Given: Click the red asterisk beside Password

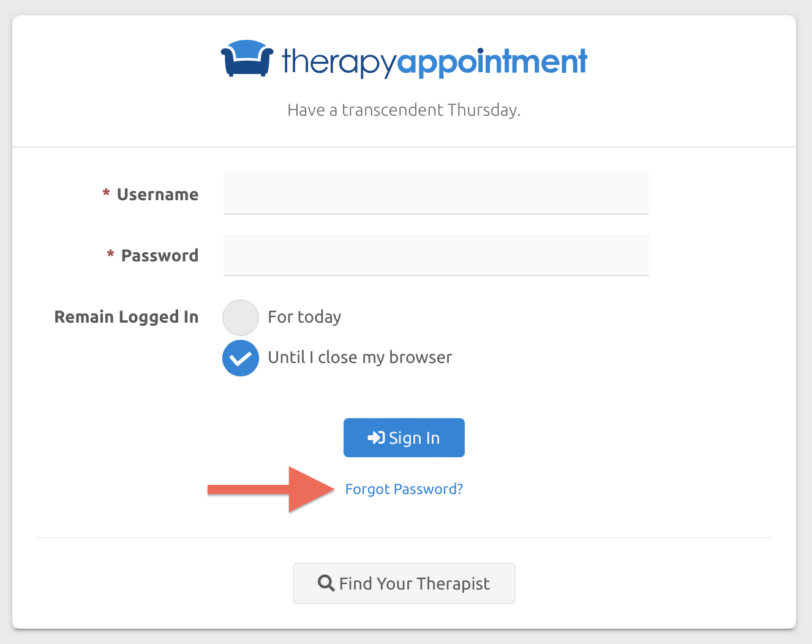Looking at the screenshot, I should click(110, 254).
